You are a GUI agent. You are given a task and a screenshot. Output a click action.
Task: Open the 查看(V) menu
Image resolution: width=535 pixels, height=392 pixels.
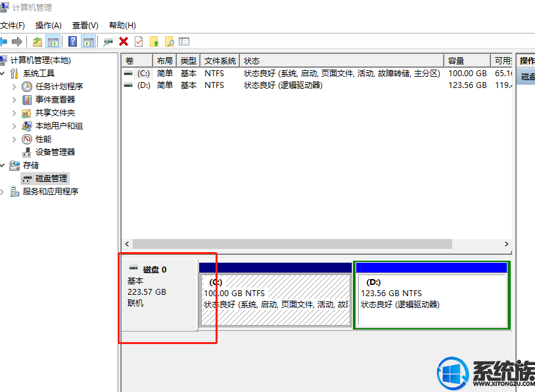coord(85,26)
